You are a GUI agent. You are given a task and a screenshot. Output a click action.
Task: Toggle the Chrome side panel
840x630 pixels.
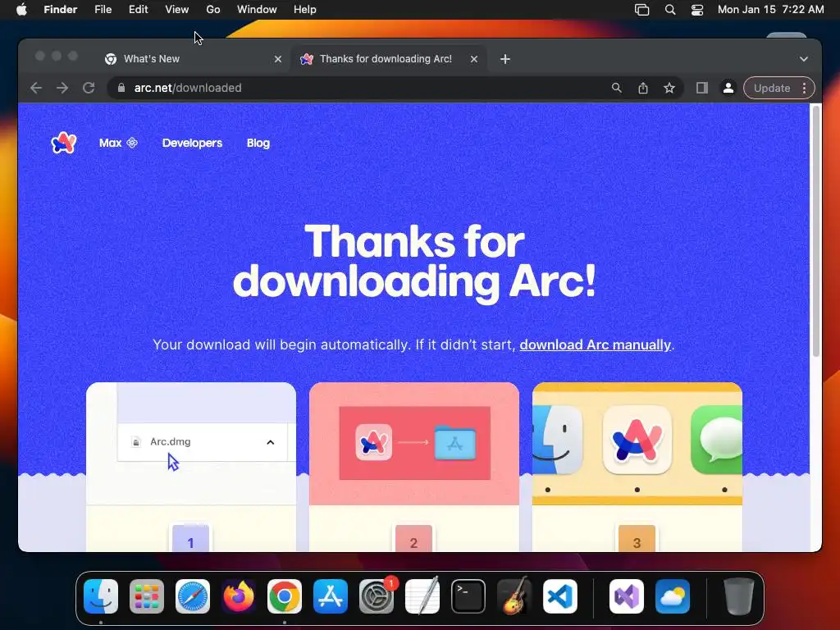(x=702, y=88)
